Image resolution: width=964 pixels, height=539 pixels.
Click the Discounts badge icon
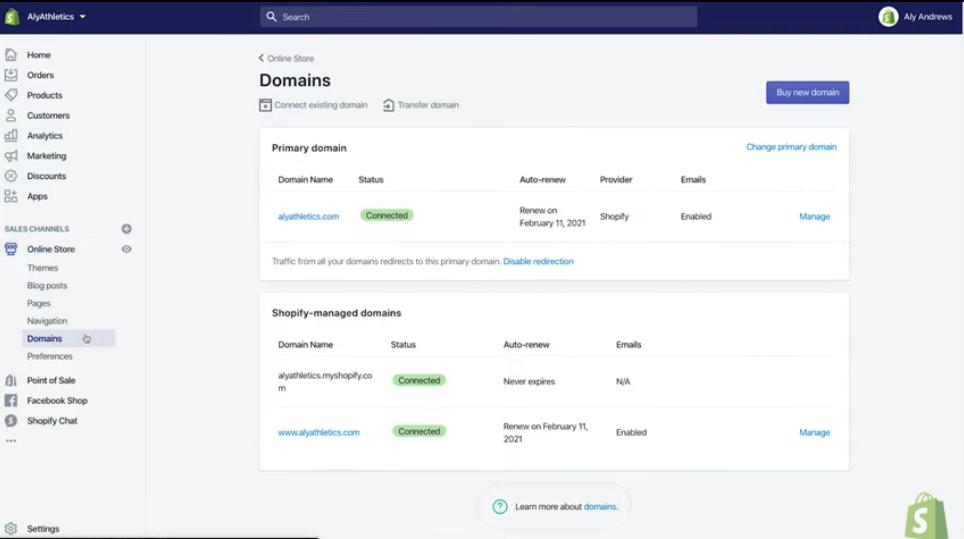point(10,176)
